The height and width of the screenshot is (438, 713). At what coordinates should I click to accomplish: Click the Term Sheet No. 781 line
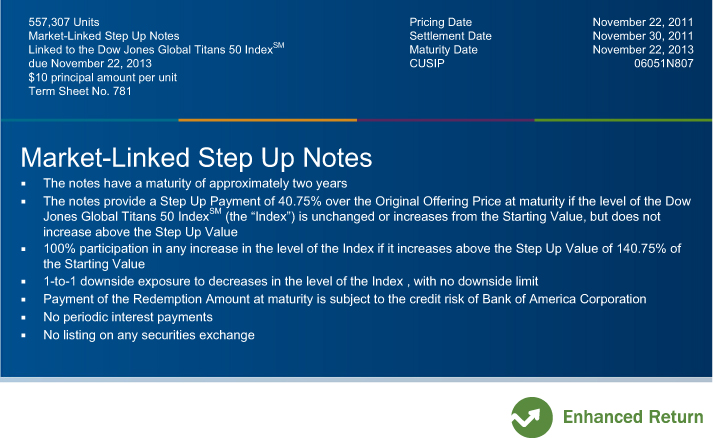pos(80,91)
